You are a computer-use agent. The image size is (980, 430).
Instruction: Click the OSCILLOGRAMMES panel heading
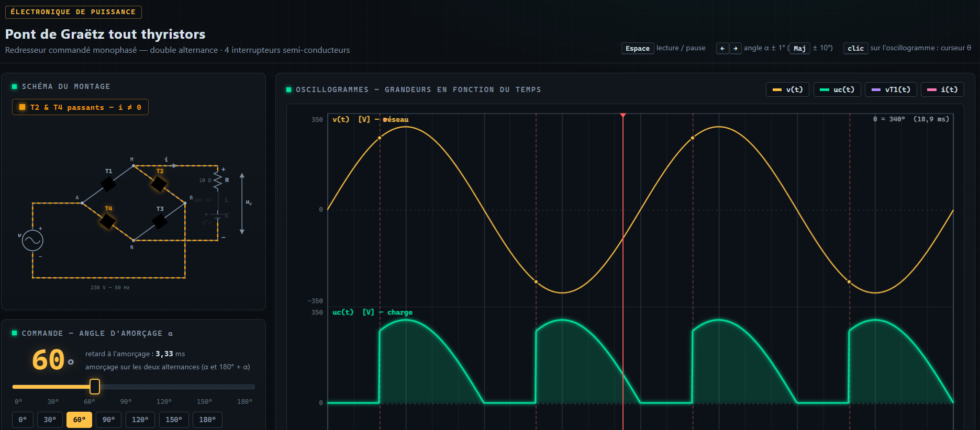(x=418, y=89)
